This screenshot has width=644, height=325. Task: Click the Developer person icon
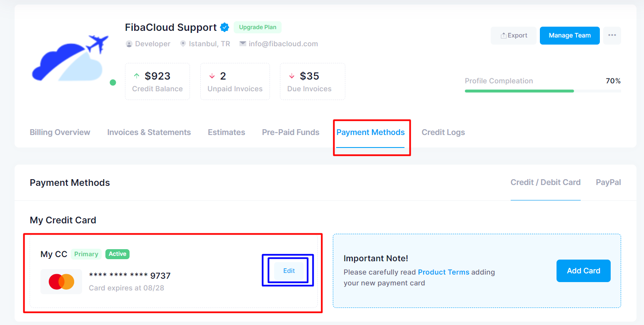coord(129,44)
